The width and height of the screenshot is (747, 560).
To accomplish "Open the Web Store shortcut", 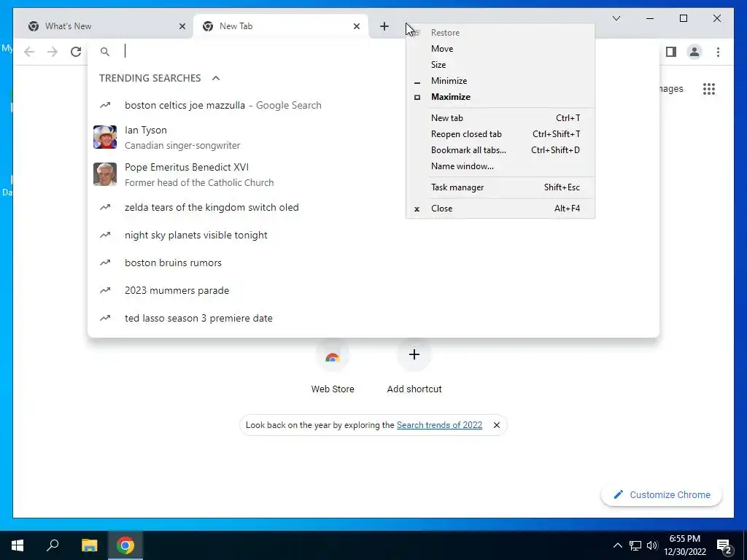I will tap(333, 367).
